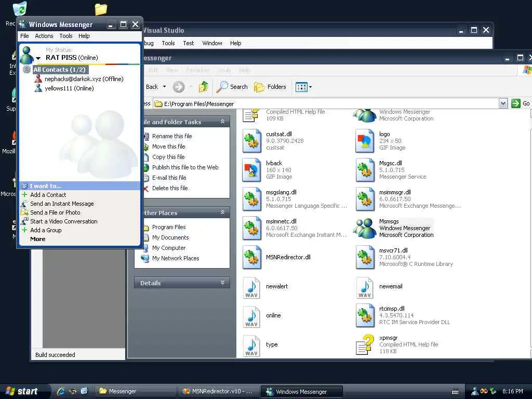Open the Window menu in Visual Studio
The image size is (532, 399).
pyautogui.click(x=212, y=43)
